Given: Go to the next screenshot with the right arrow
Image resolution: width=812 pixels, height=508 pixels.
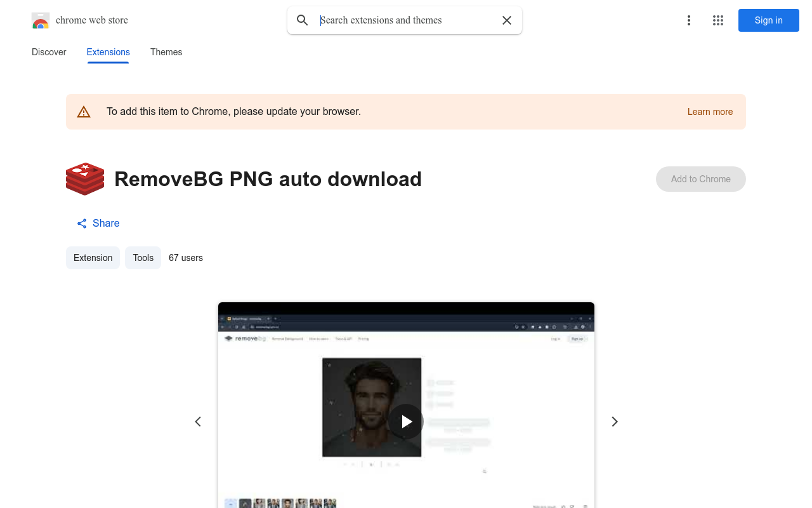Looking at the screenshot, I should tap(614, 422).
